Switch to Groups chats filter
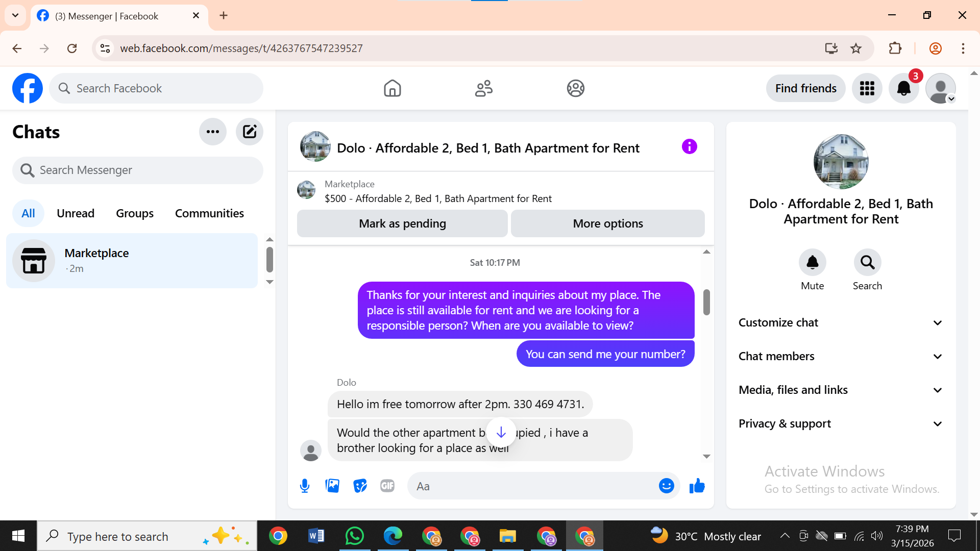This screenshot has height=551, width=980. tap(135, 213)
